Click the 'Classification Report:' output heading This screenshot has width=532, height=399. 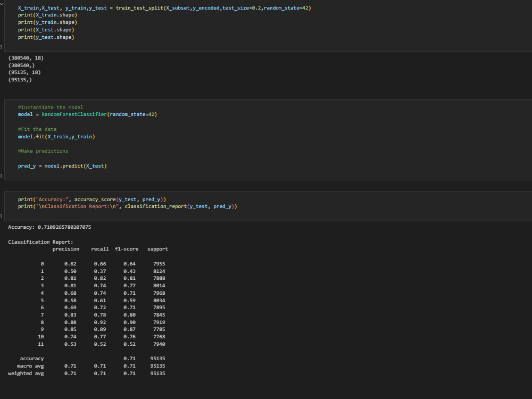40,242
